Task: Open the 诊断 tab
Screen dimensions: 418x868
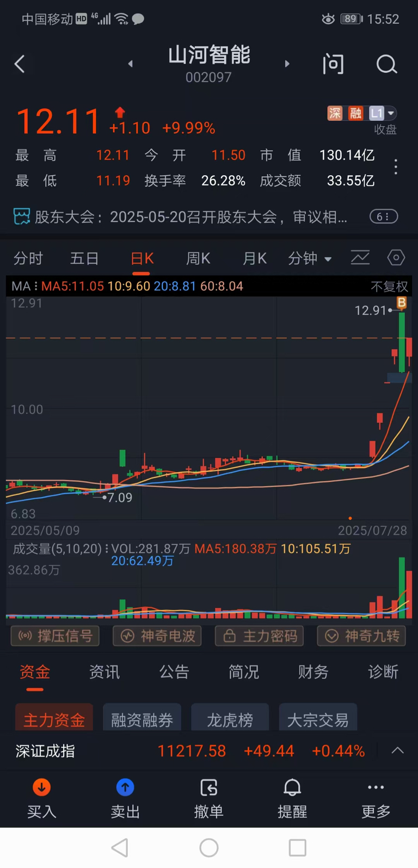Action: [x=383, y=672]
